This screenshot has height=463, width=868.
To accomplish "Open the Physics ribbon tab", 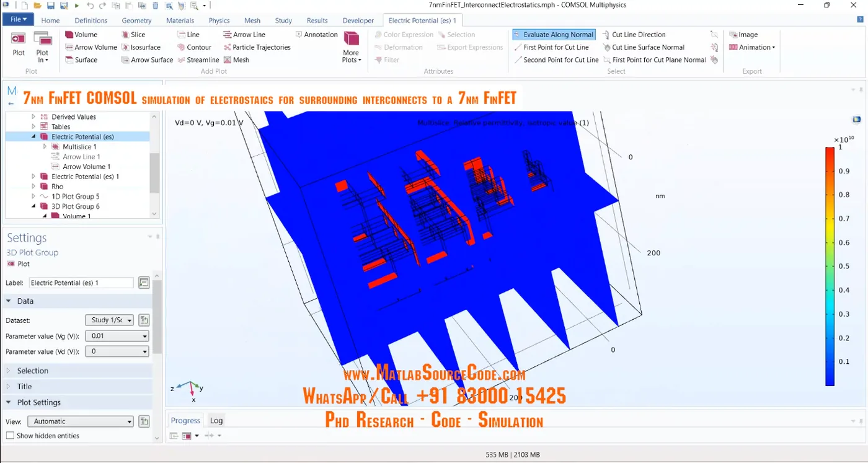I will click(219, 20).
